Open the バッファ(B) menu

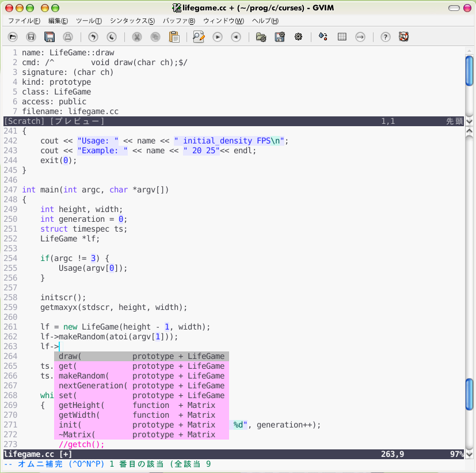coord(179,21)
